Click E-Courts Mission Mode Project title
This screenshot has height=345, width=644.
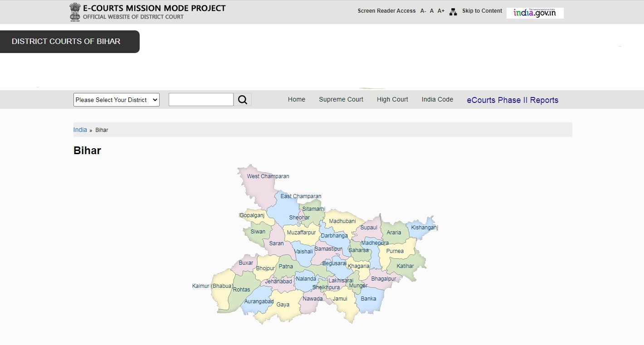point(154,8)
